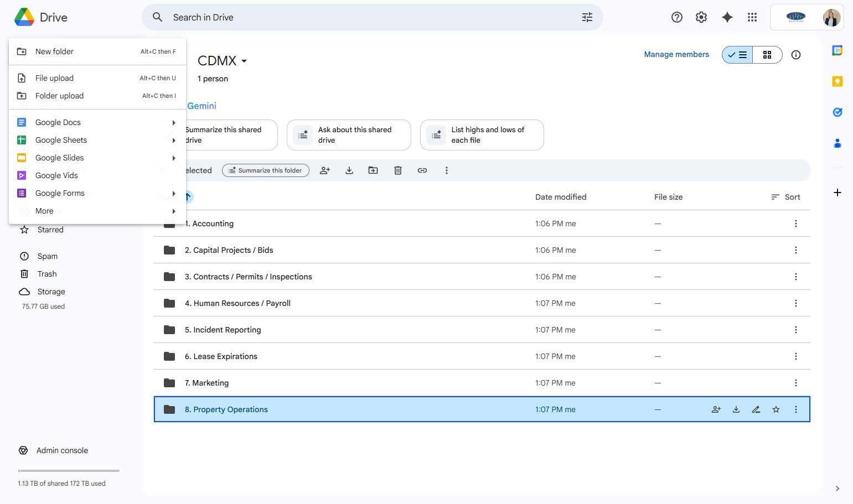Open the search options filter icon
This screenshot has height=504, width=853.
click(587, 17)
